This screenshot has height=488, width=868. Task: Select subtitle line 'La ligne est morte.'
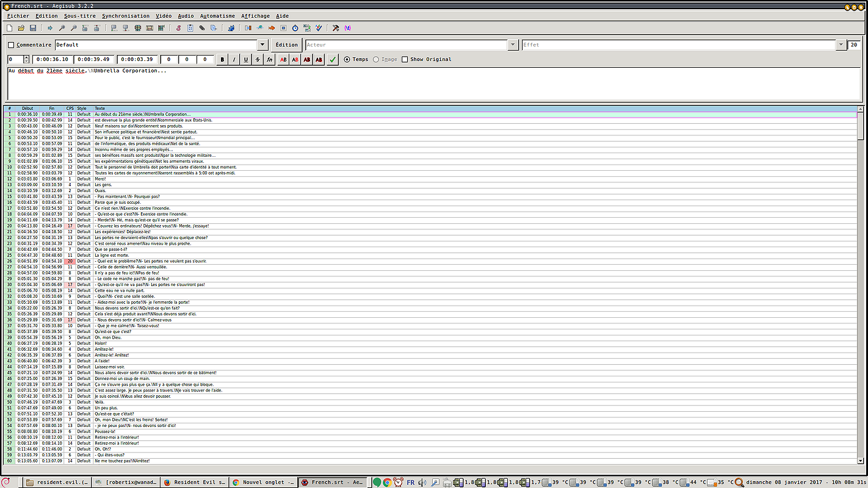click(x=430, y=255)
